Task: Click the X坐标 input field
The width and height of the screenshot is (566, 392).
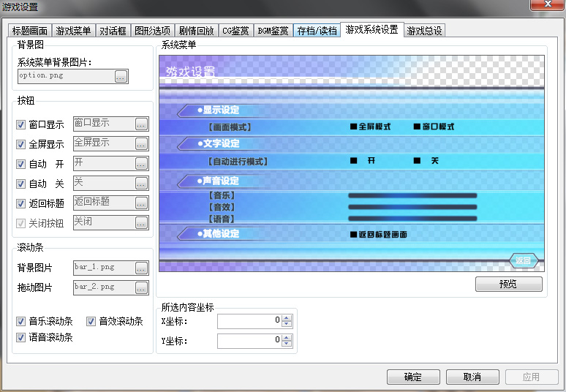Action: pos(249,321)
